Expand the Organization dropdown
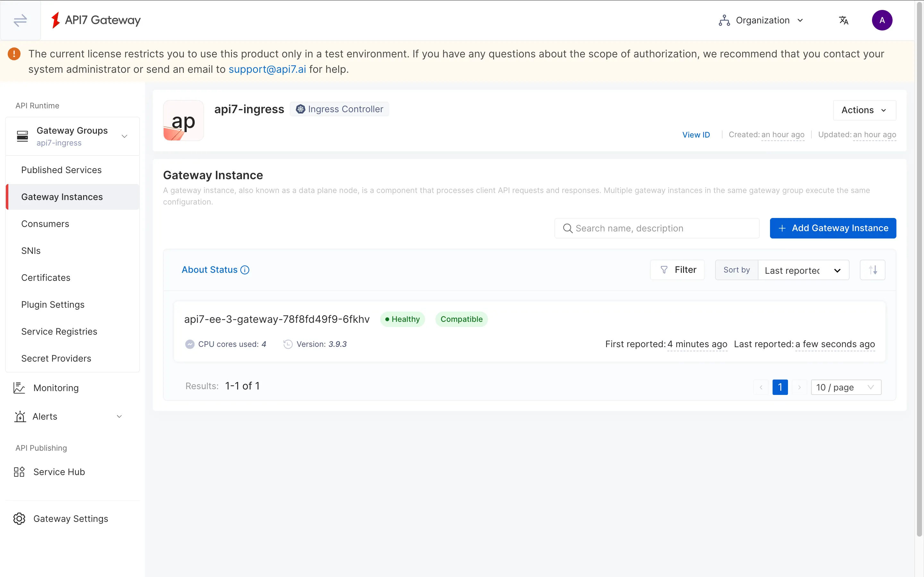The image size is (924, 577). [761, 20]
